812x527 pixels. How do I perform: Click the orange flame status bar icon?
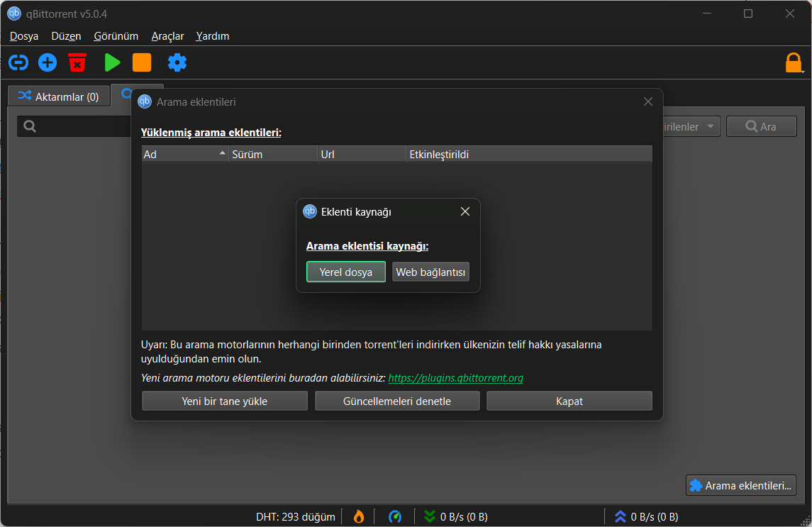[358, 516]
